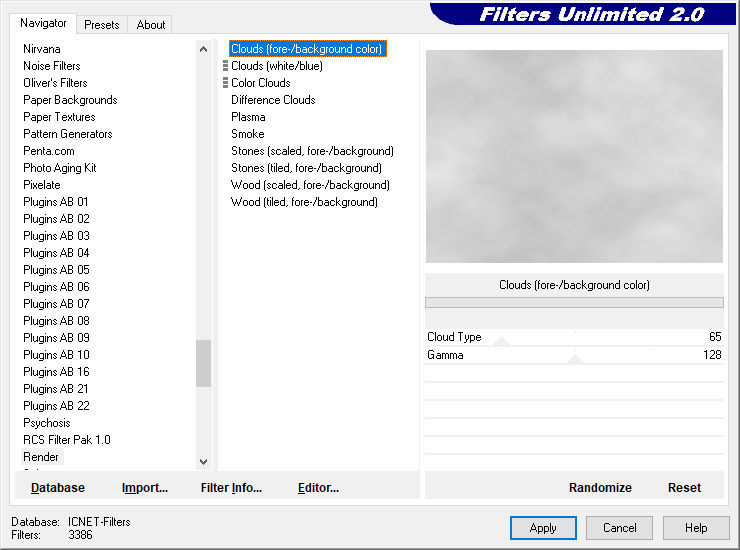Select Plugins AB 08 category
740x550 pixels.
click(x=56, y=321)
